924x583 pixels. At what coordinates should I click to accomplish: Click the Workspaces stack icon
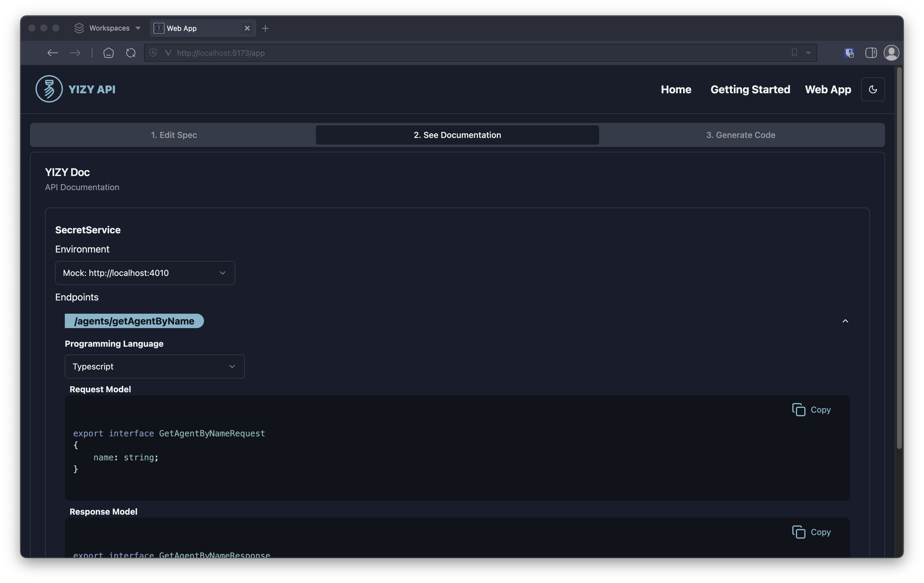(x=79, y=28)
